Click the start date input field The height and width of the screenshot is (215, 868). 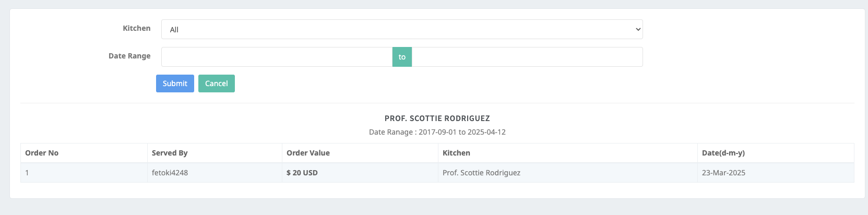pos(277,57)
